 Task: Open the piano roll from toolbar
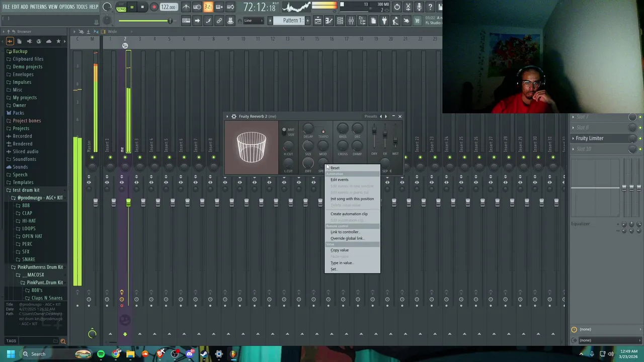click(x=329, y=21)
